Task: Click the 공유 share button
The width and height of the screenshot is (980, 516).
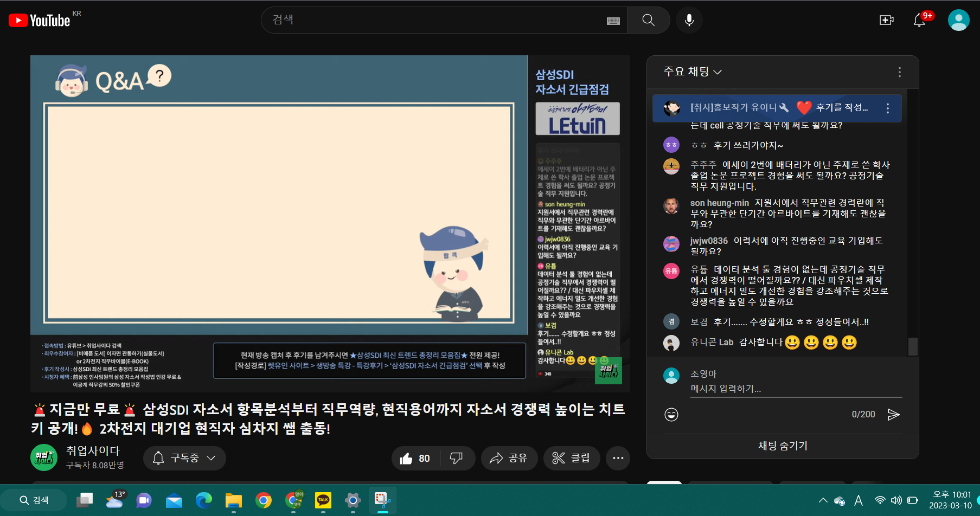Action: click(x=509, y=459)
